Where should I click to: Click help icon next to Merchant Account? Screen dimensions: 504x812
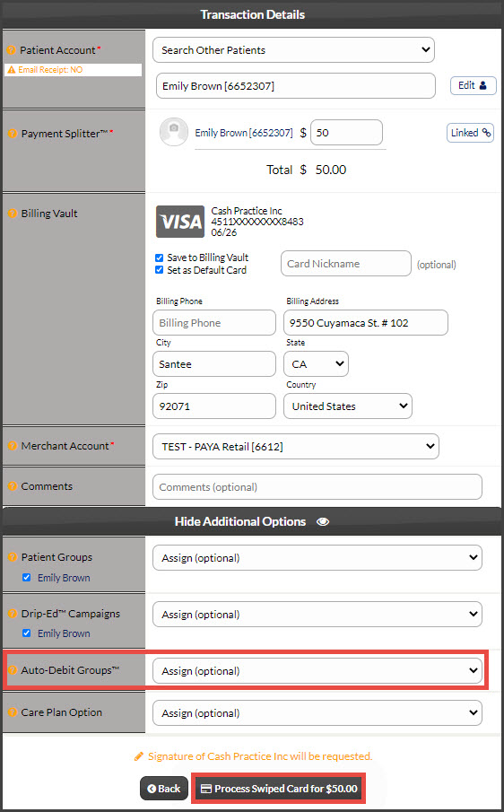13,446
